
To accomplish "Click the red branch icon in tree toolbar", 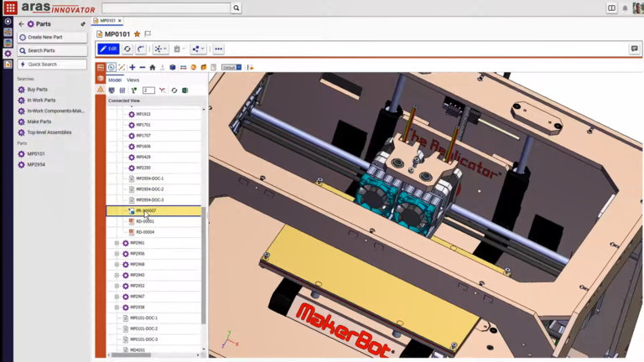I will pos(163,90).
